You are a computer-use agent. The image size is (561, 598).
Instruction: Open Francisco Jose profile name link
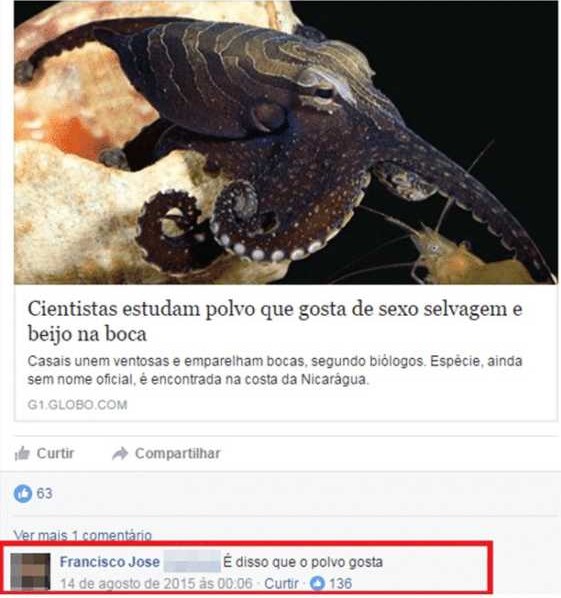110,562
